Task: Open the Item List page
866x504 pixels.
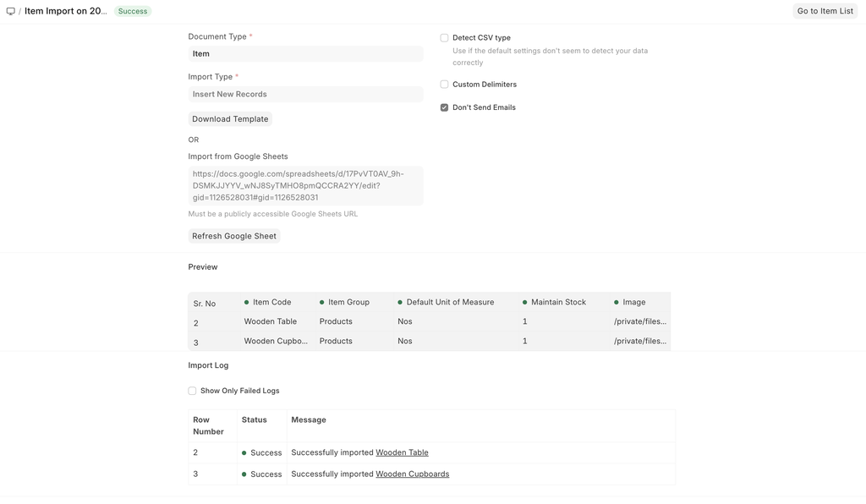Action: pos(825,11)
